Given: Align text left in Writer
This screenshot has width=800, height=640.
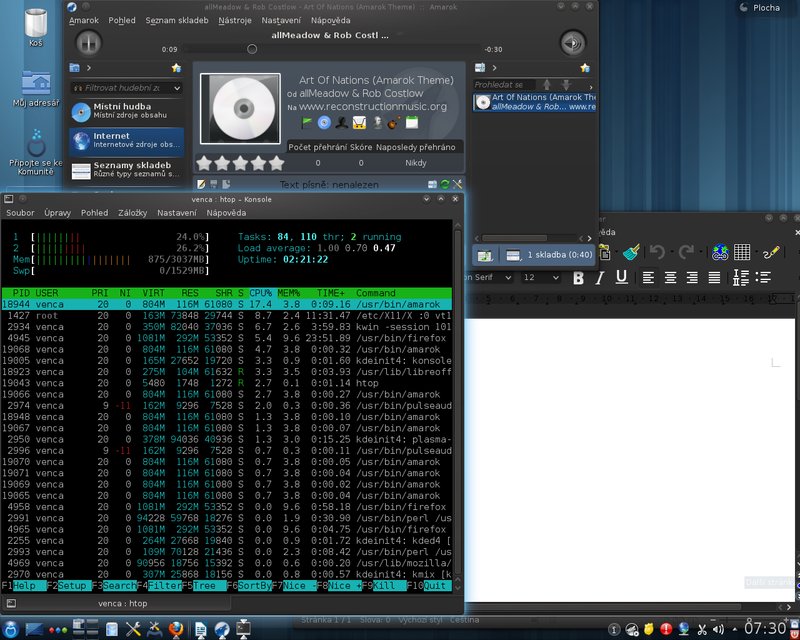Looking at the screenshot, I should [x=648, y=278].
